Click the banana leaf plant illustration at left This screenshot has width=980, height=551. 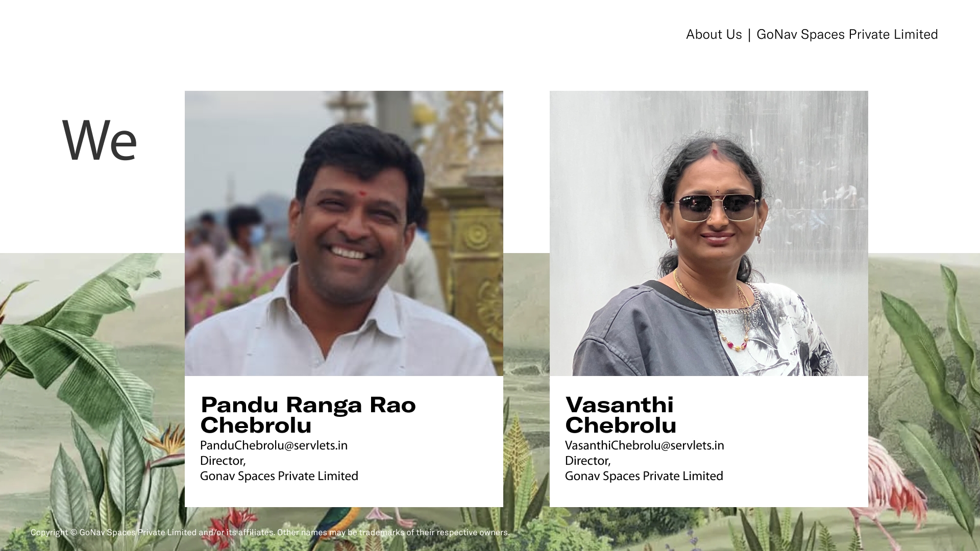(77, 332)
